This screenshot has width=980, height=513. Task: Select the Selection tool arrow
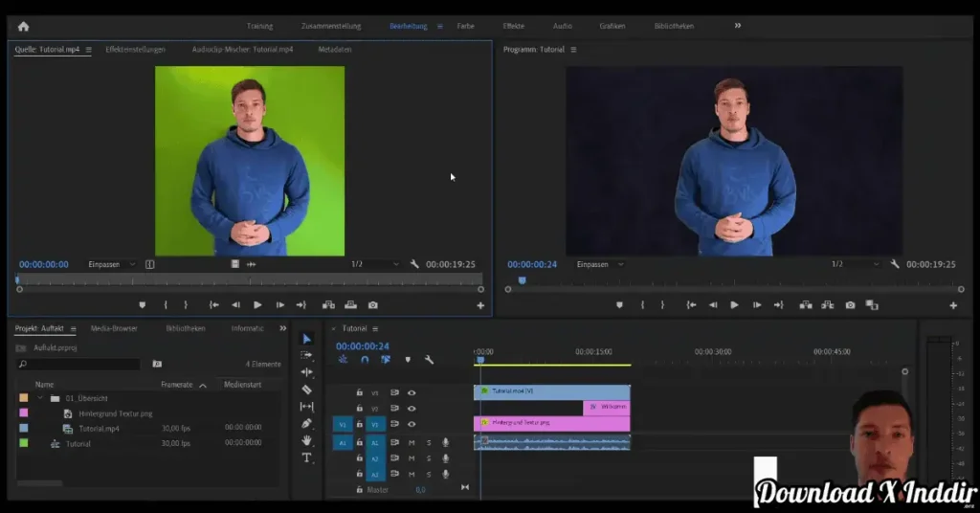[x=307, y=339]
